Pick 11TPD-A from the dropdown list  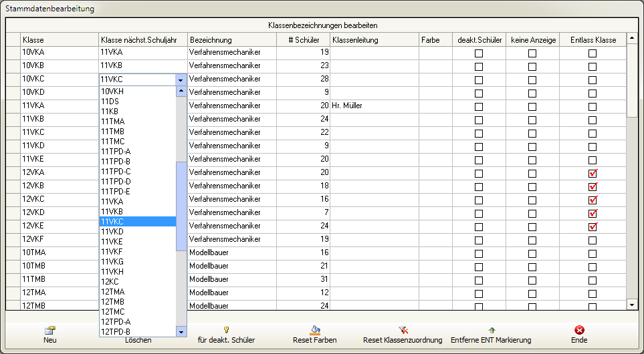[x=115, y=151]
